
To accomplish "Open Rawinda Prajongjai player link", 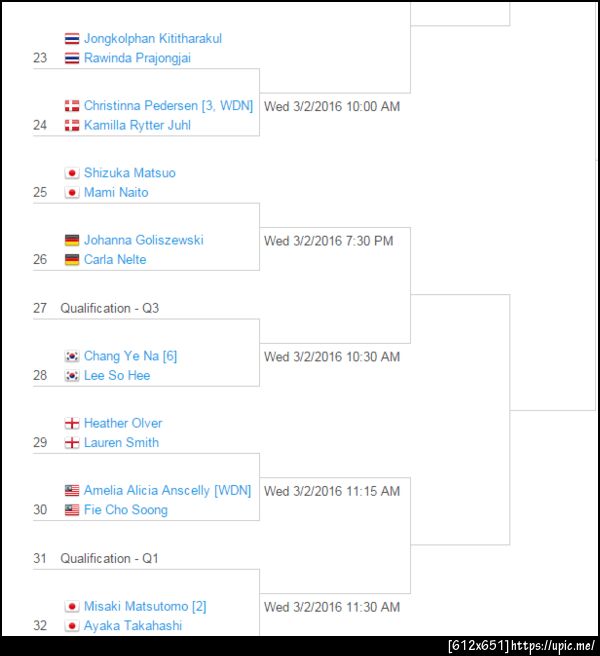I will pos(137,58).
